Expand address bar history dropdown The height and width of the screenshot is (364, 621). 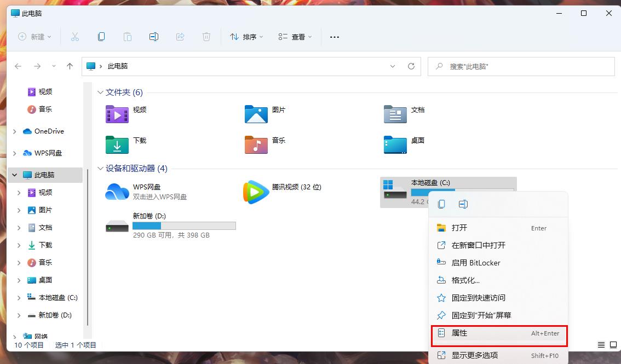pos(393,66)
